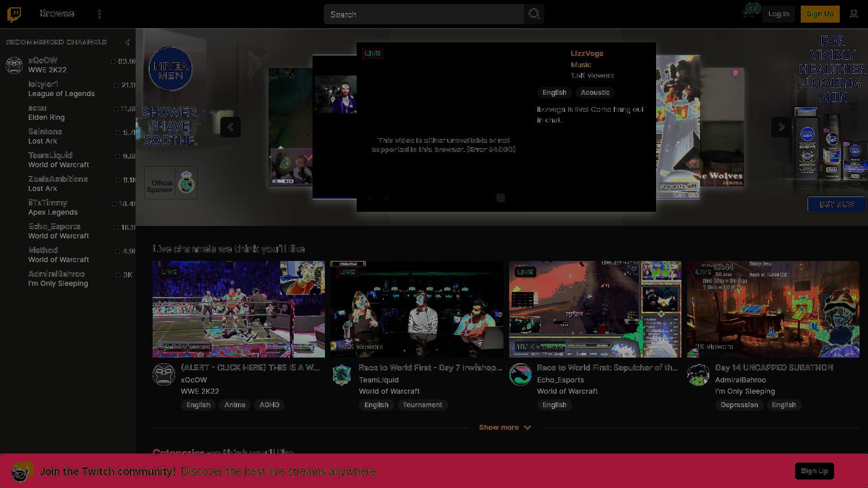The height and width of the screenshot is (488, 868).
Task: Open the TeamLiquid Race to World First thumbnail
Action: tap(417, 309)
